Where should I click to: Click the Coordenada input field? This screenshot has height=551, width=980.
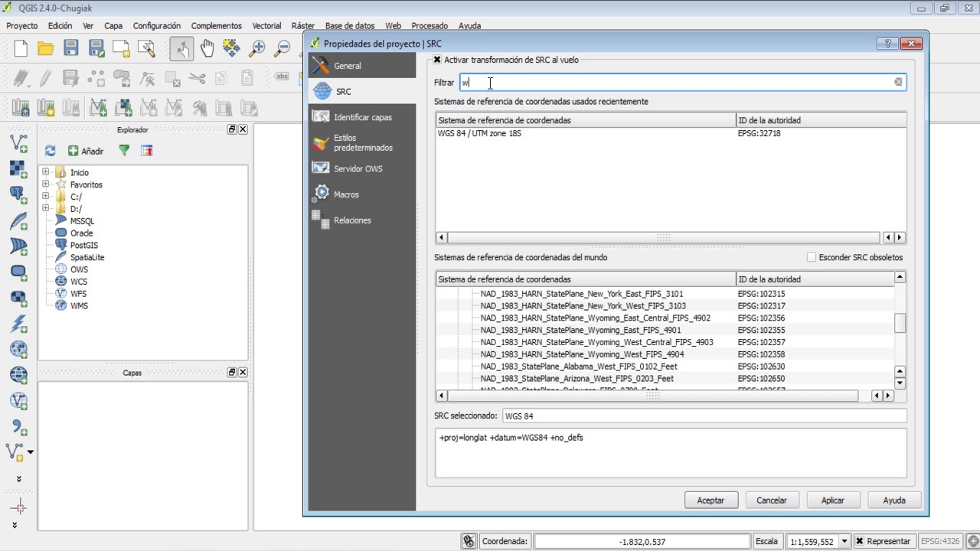point(642,541)
